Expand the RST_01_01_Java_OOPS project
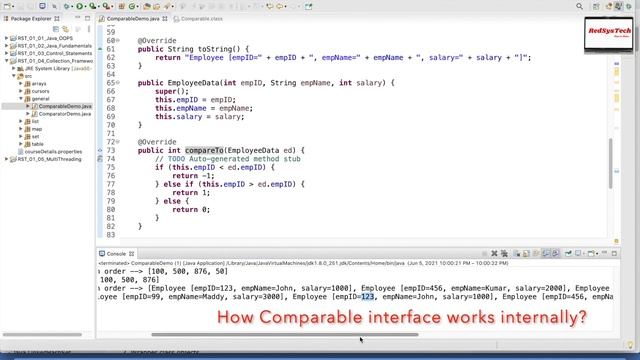The height and width of the screenshot is (360, 640). click(x=7, y=38)
